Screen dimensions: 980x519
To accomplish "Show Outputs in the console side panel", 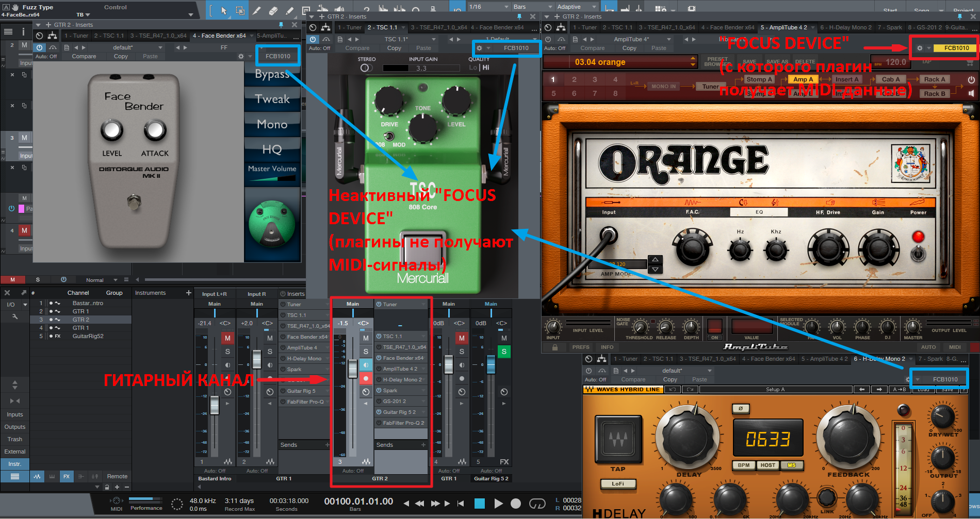I will [15, 427].
